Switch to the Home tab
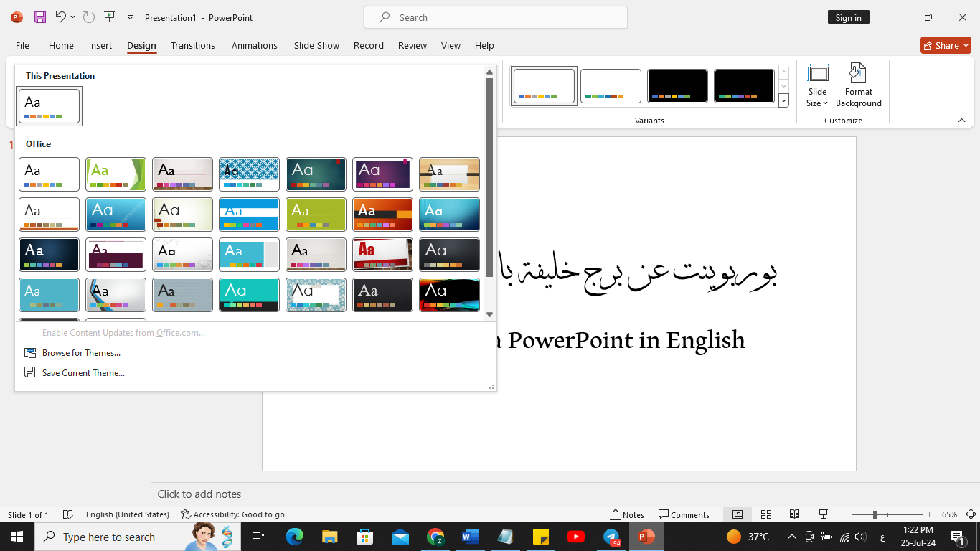The height and width of the screenshot is (551, 980). click(x=61, y=45)
